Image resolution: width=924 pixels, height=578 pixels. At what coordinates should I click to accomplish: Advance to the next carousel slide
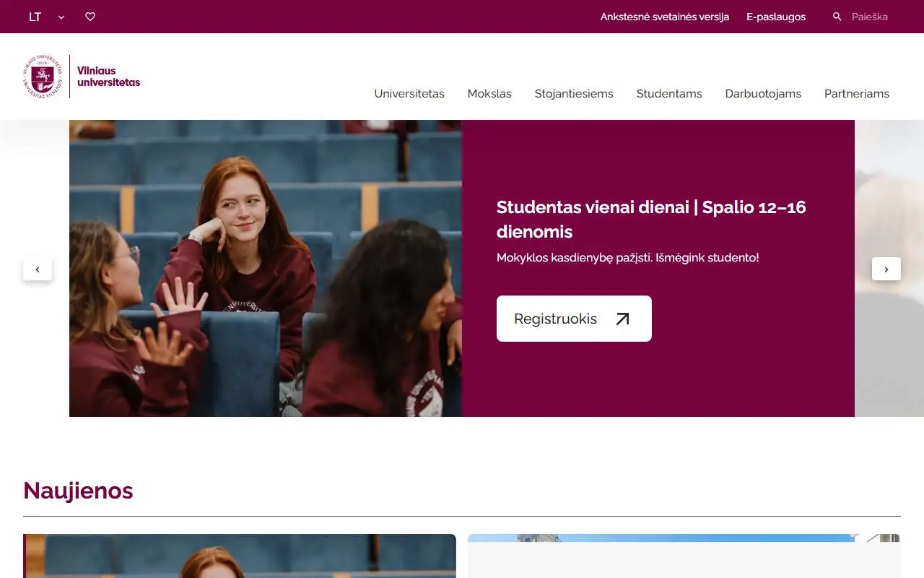click(x=886, y=269)
